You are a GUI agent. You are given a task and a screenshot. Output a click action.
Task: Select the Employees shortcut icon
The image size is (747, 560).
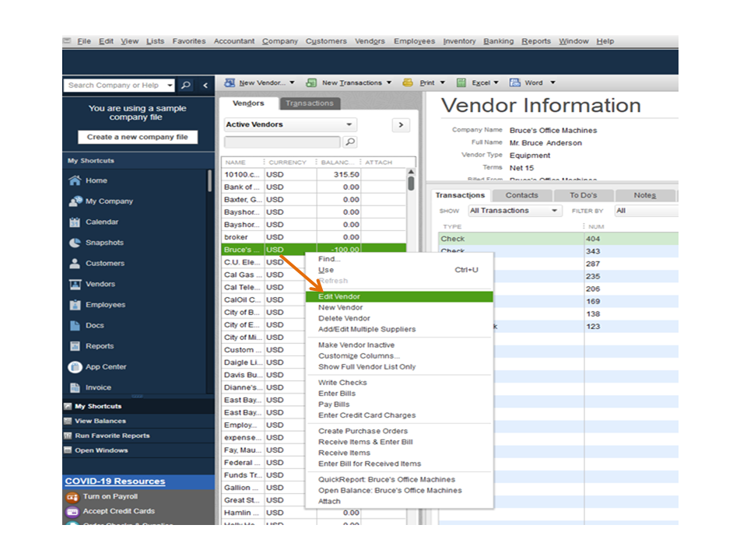[x=108, y=304]
